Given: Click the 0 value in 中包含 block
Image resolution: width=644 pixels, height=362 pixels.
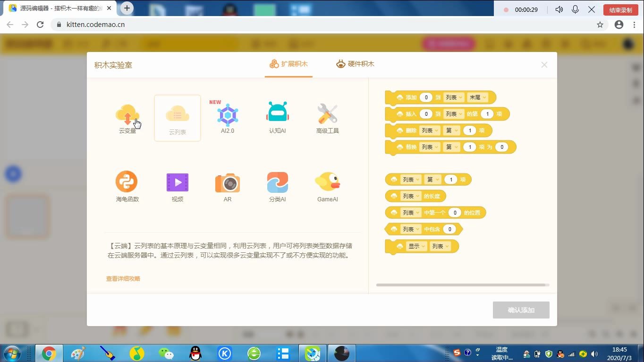Looking at the screenshot, I should (450, 229).
